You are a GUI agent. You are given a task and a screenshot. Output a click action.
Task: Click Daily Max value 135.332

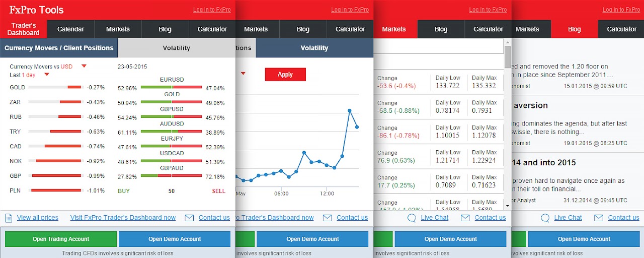pos(484,86)
